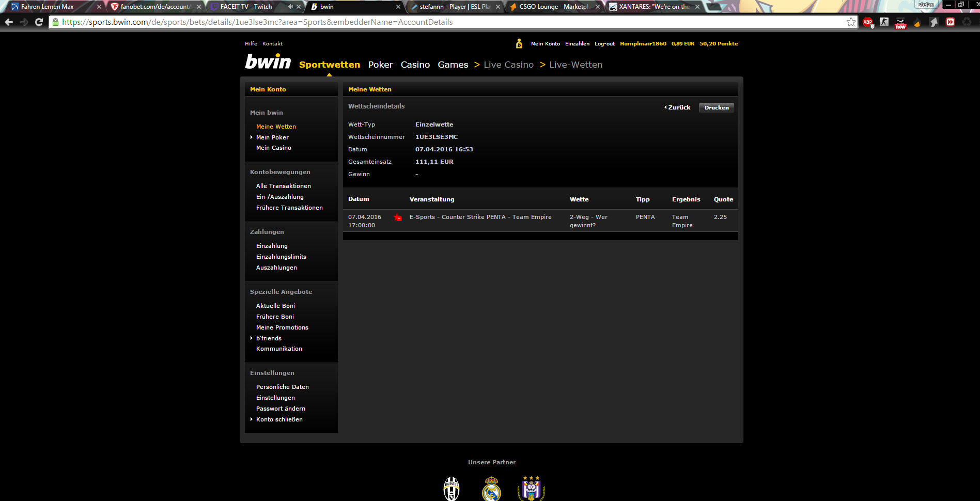
Task: Open the Hilfe link
Action: coord(251,44)
